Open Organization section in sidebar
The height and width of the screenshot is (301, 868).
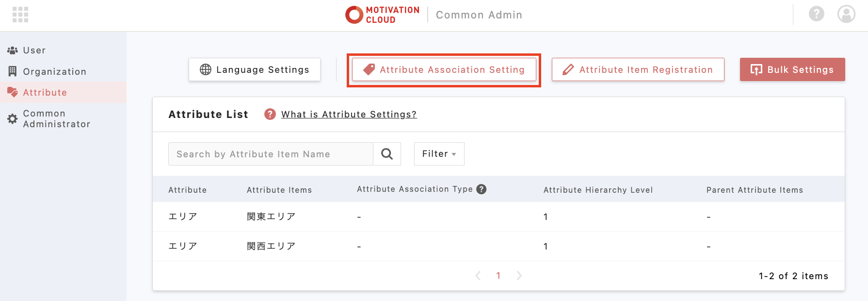[x=54, y=72]
